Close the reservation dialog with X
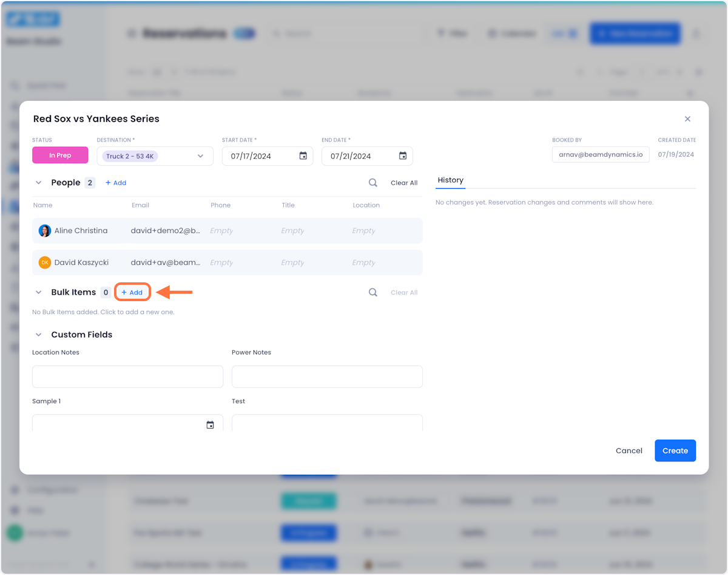728x575 pixels. (687, 119)
